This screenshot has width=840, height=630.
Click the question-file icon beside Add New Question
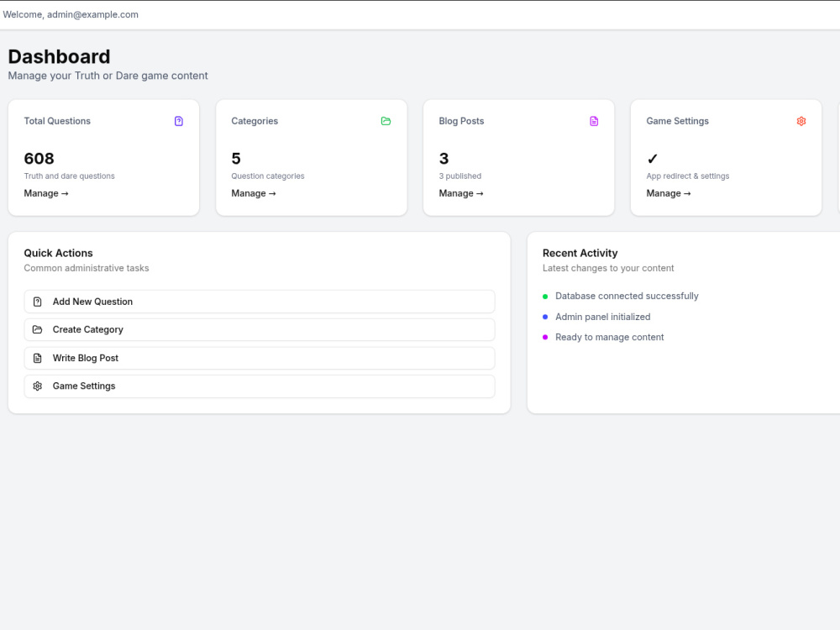click(x=38, y=302)
